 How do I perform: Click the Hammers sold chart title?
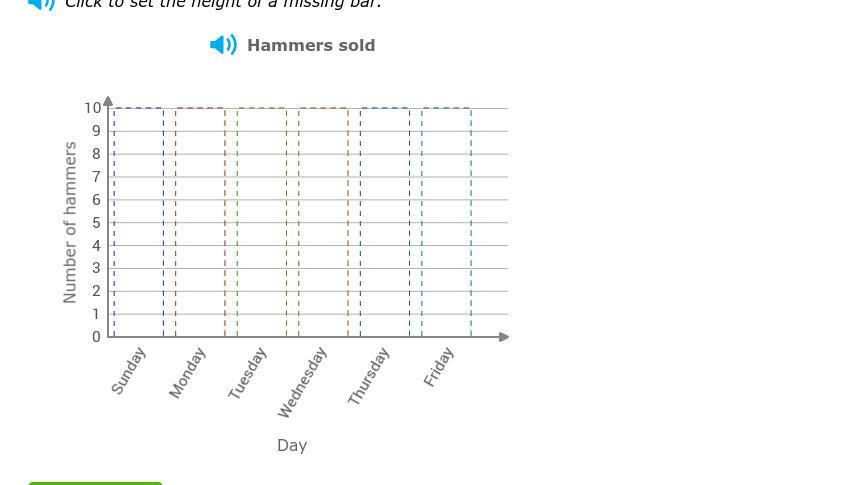coord(311,45)
